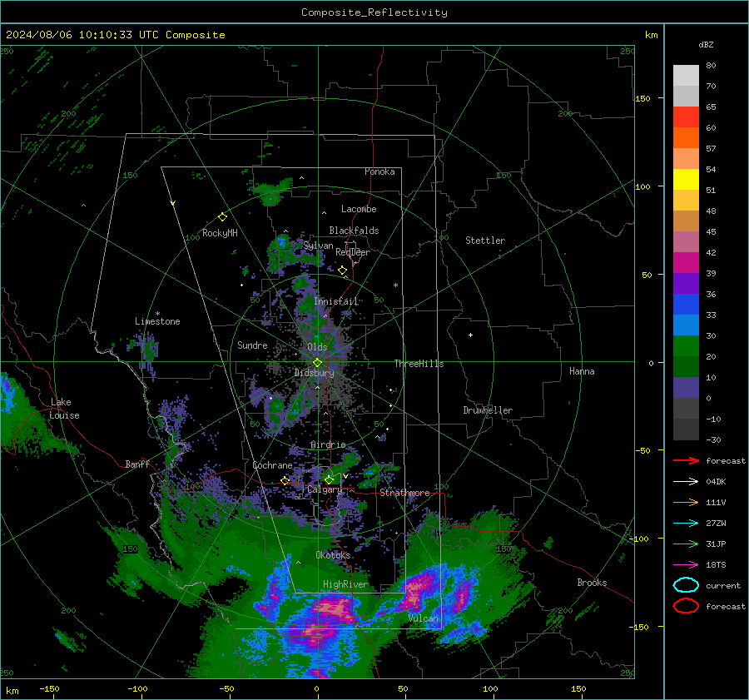Click the Innisfail city label
Viewport: 749px width, 700px height.
(335, 301)
